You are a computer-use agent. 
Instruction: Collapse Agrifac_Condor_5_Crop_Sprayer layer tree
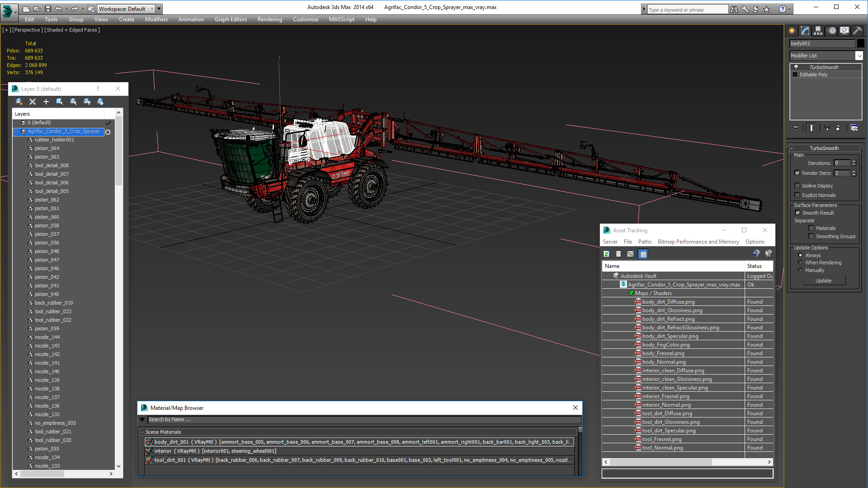(16, 131)
